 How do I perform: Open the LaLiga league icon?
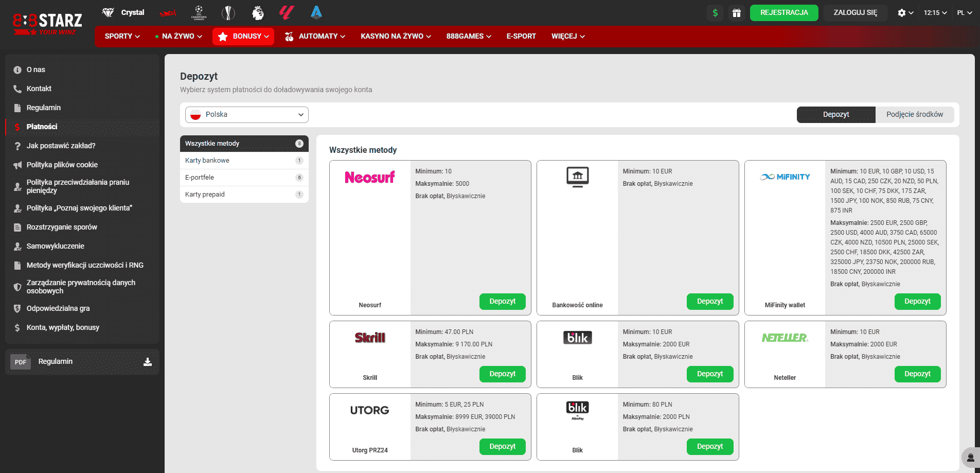point(287,12)
